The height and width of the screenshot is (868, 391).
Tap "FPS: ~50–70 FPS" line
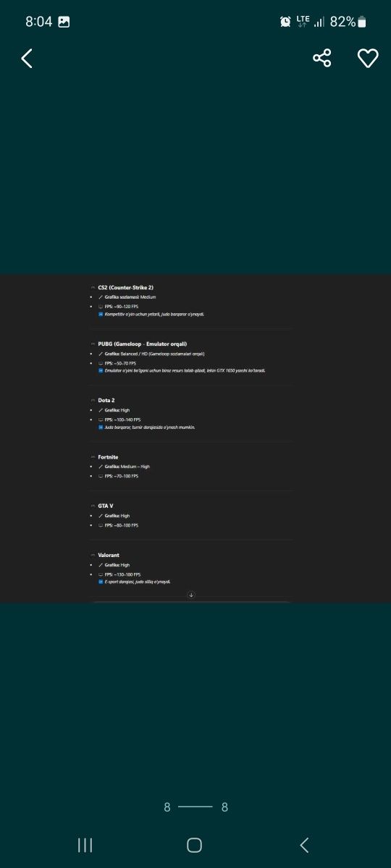120,363
